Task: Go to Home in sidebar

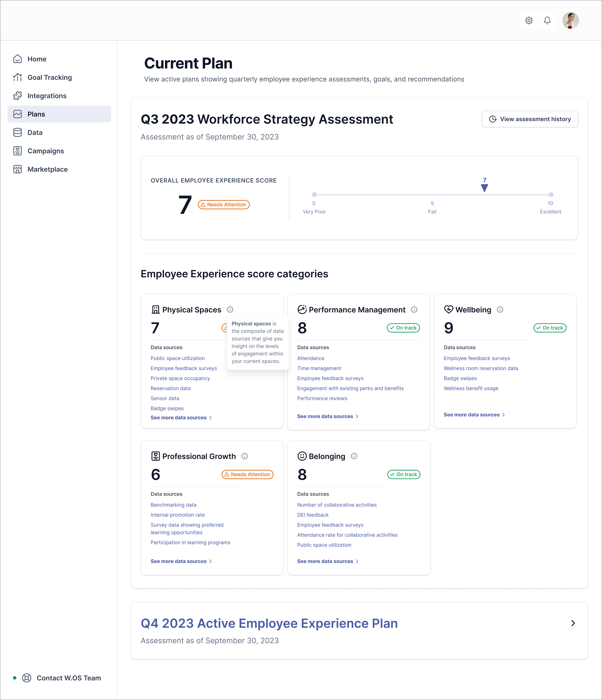Action: [59, 59]
